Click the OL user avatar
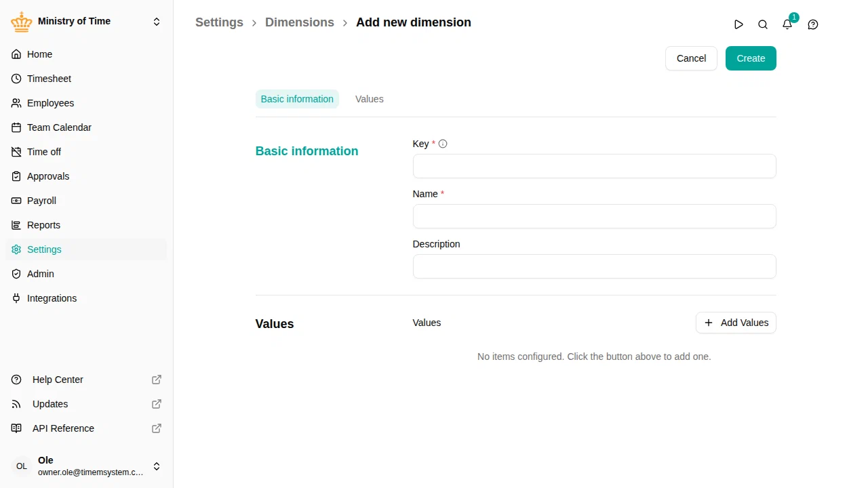 coord(22,466)
